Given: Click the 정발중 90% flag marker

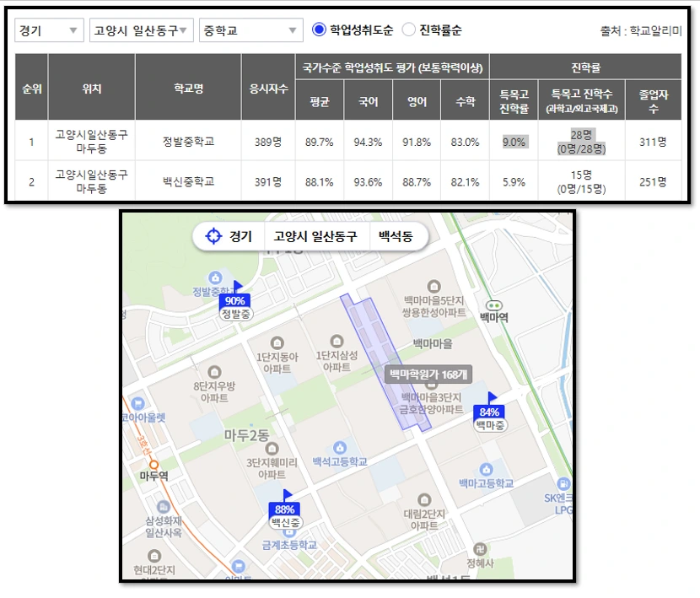Looking at the screenshot, I should [235, 301].
